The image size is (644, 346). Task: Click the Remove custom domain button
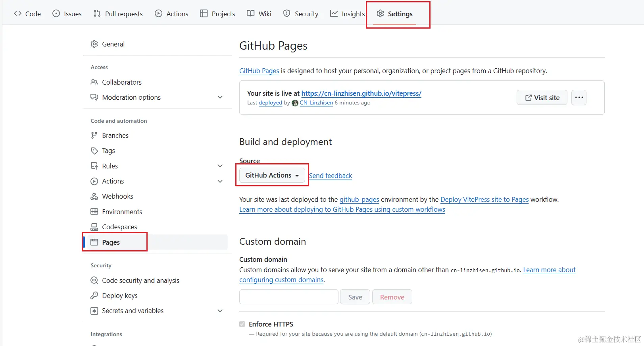[x=392, y=297]
